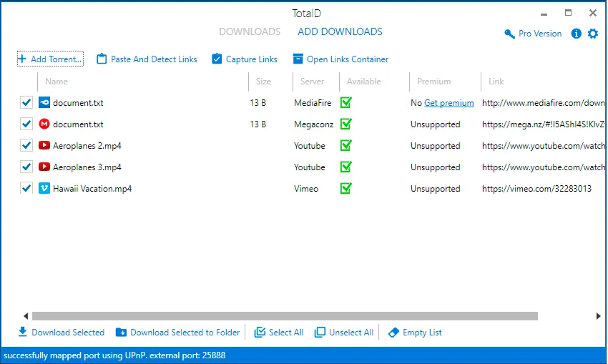Click the Empty List eraser icon
Image resolution: width=608 pixels, height=364 pixels.
click(393, 333)
